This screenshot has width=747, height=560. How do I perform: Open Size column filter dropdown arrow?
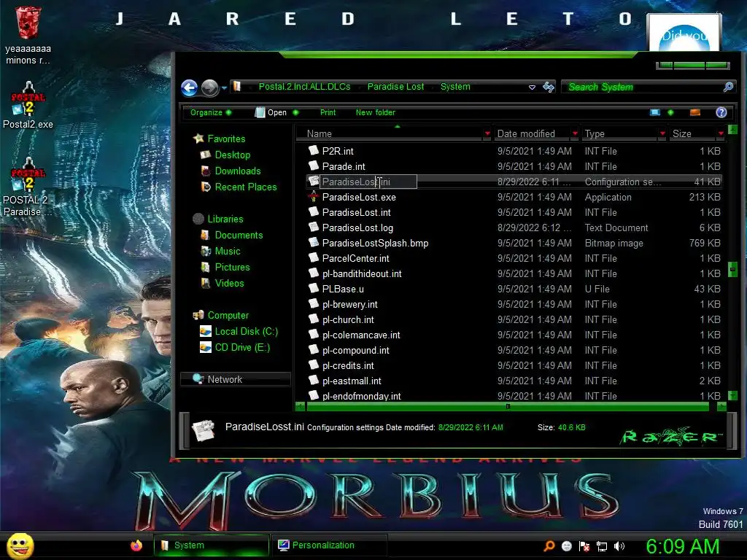coord(721,134)
